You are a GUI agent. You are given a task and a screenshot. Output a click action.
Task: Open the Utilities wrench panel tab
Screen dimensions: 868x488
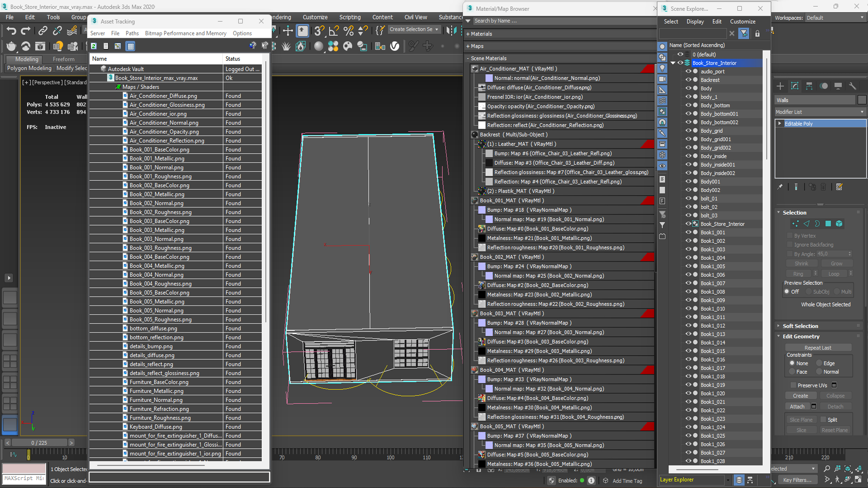point(853,86)
